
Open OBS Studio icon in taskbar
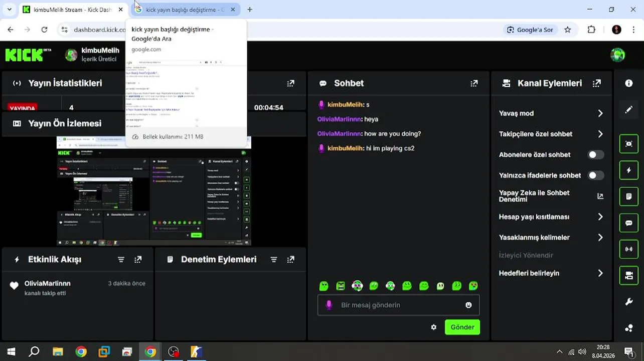click(174, 352)
